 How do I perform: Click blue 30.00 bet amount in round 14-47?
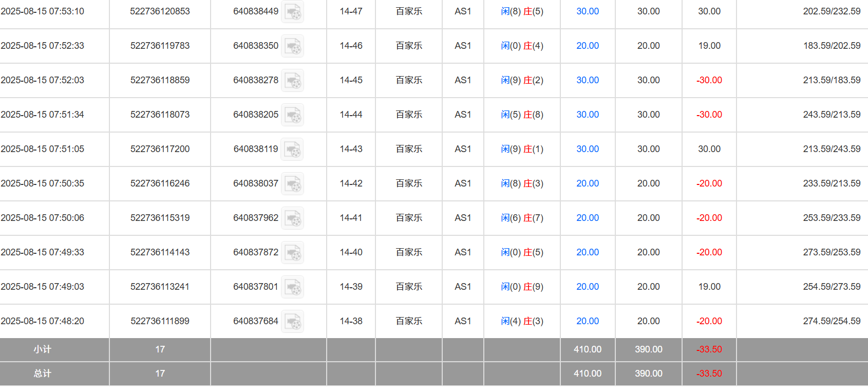click(x=587, y=11)
